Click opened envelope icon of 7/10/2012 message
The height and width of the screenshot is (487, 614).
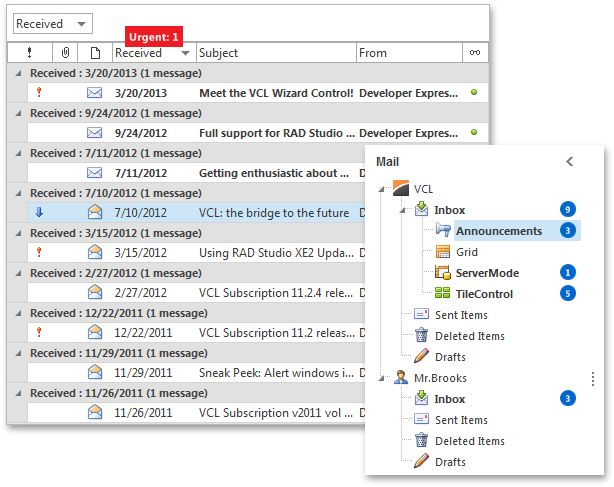[95, 212]
